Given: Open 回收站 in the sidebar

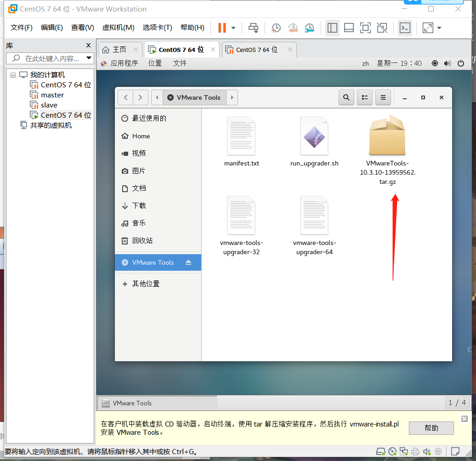Looking at the screenshot, I should tap(158, 241).
